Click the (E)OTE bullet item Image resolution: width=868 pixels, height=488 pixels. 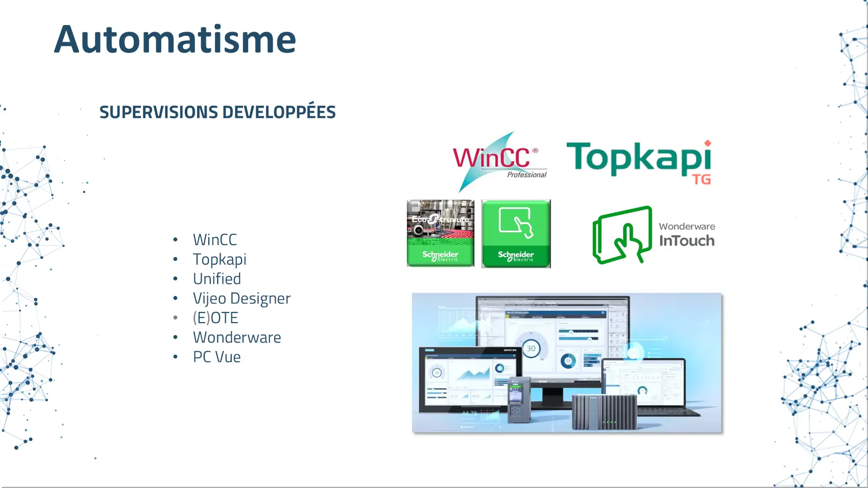click(215, 318)
